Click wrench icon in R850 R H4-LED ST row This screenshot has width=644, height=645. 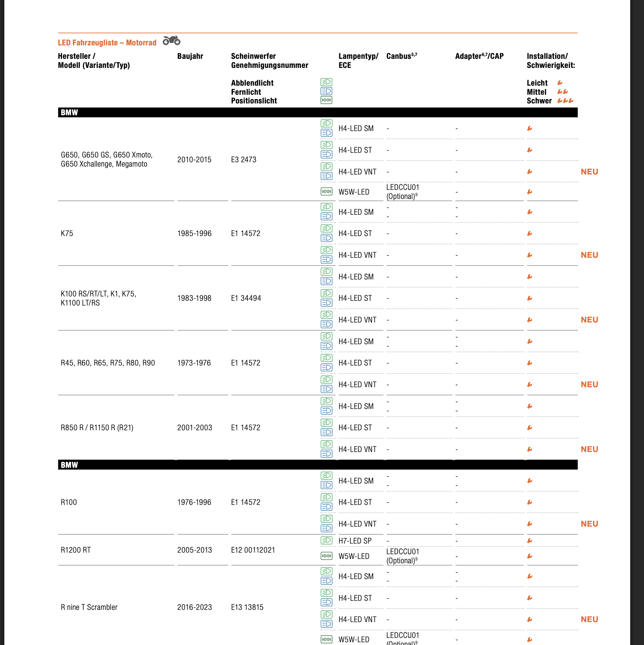[x=530, y=427]
